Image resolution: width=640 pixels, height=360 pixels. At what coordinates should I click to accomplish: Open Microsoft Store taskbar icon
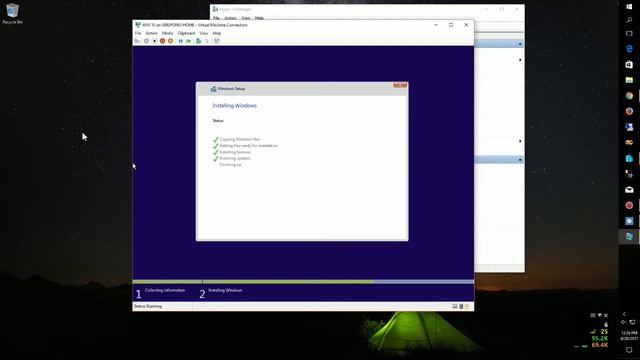[629, 64]
